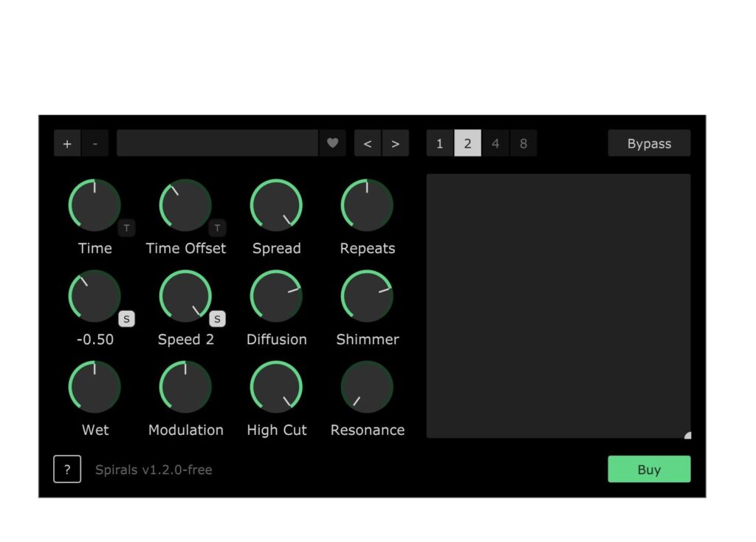Screen dimensions: 756x542
Task: Click the '-' icon to delete the preset
Action: 95,143
